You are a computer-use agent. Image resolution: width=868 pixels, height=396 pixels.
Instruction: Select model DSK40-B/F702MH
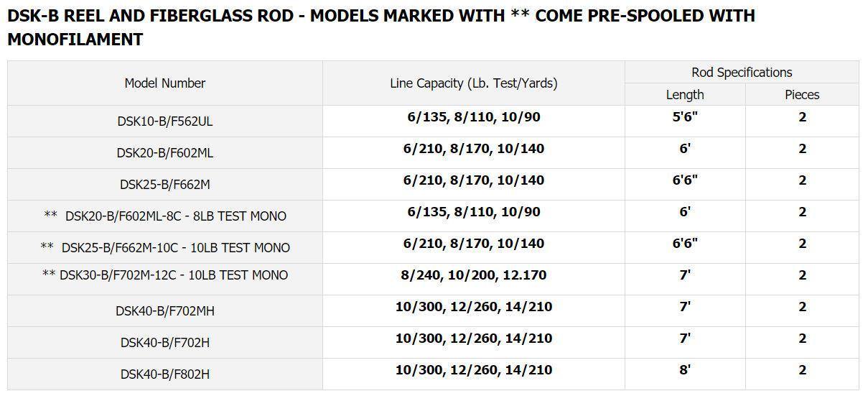point(164,311)
